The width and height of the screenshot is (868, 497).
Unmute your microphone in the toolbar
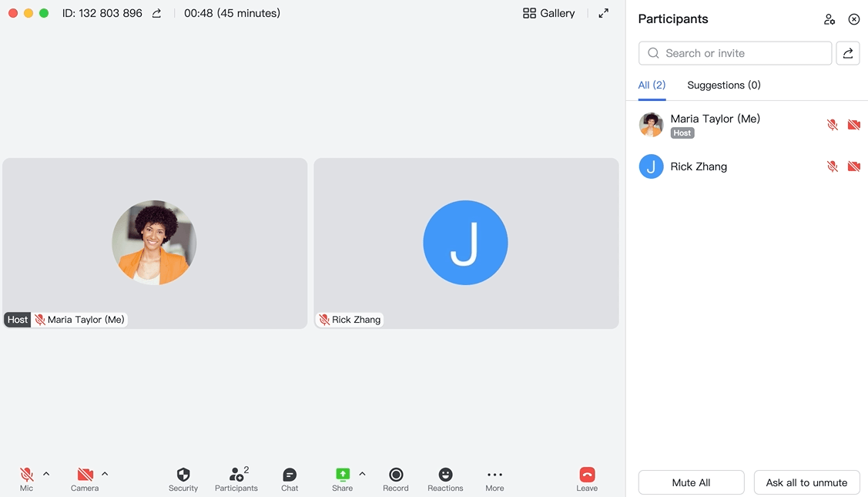pos(27,475)
